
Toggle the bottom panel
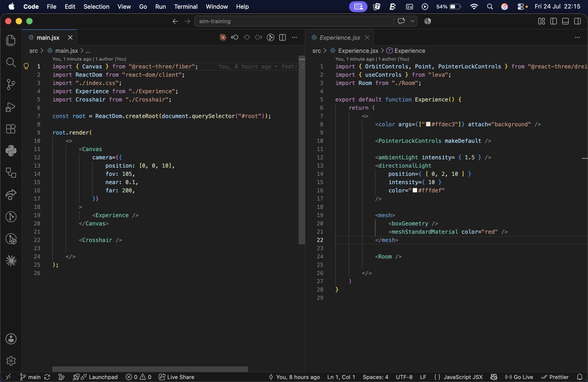click(565, 21)
